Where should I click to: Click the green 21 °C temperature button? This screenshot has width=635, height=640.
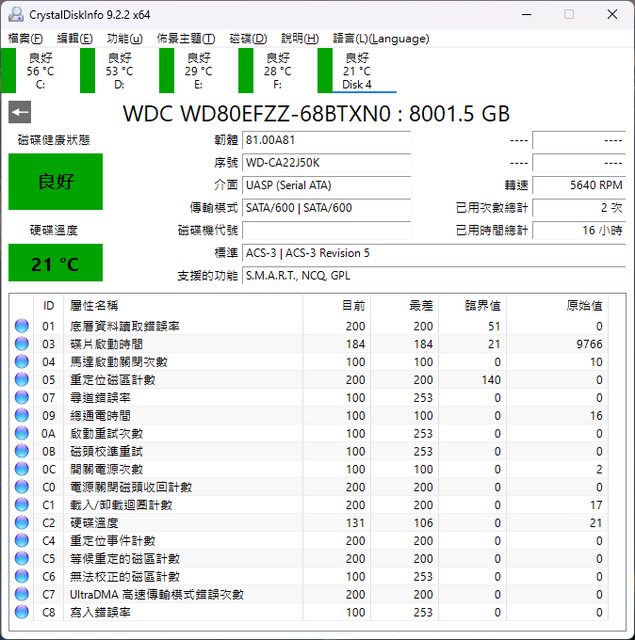[56, 262]
